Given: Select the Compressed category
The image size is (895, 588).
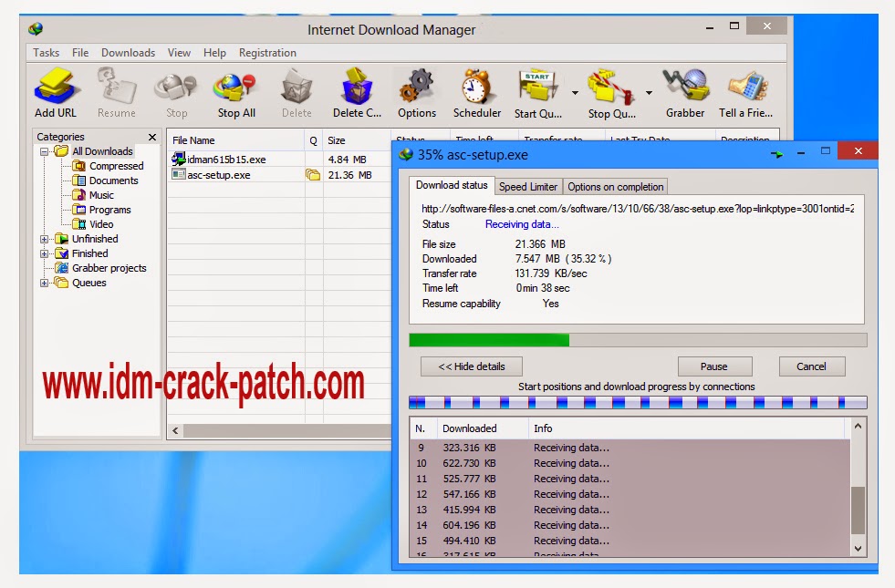Looking at the screenshot, I should tap(117, 166).
